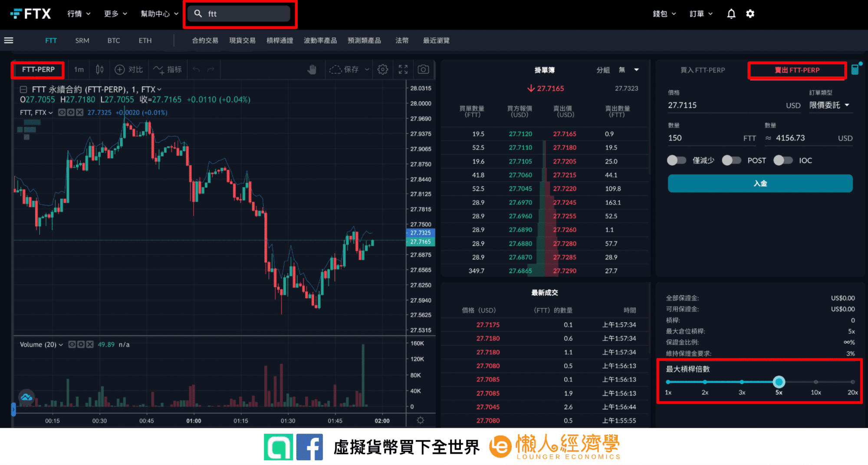Select the SRM market tab
The width and height of the screenshot is (868, 465).
pyautogui.click(x=82, y=40)
